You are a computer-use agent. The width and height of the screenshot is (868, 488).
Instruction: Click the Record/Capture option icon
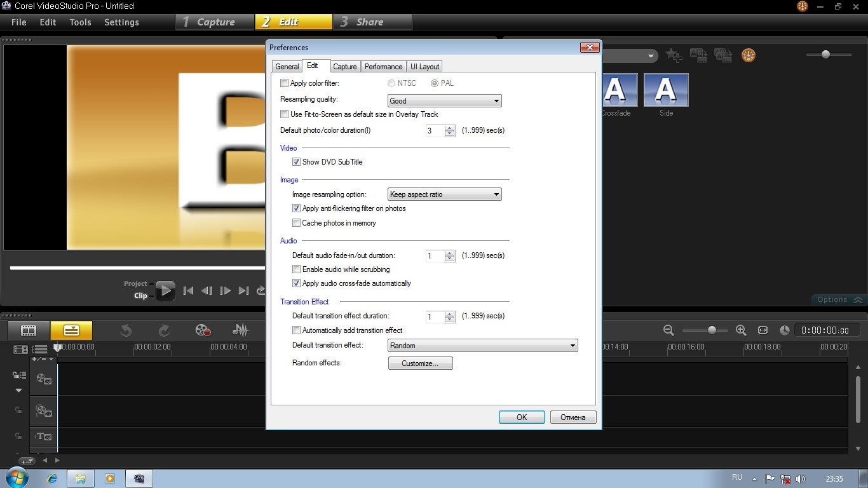pos(203,330)
